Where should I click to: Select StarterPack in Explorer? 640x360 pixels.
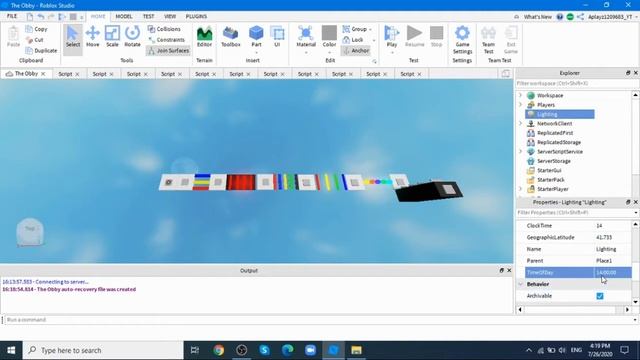[x=550, y=180]
